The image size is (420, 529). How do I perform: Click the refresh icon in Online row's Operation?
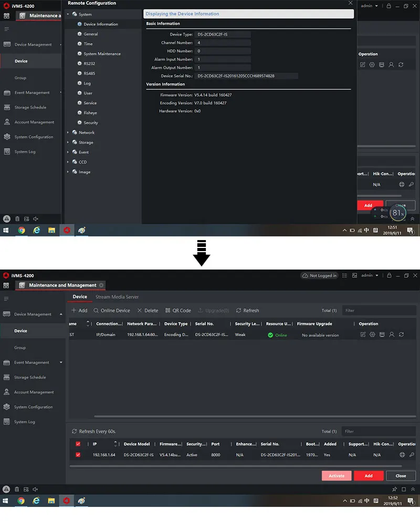tap(401, 335)
